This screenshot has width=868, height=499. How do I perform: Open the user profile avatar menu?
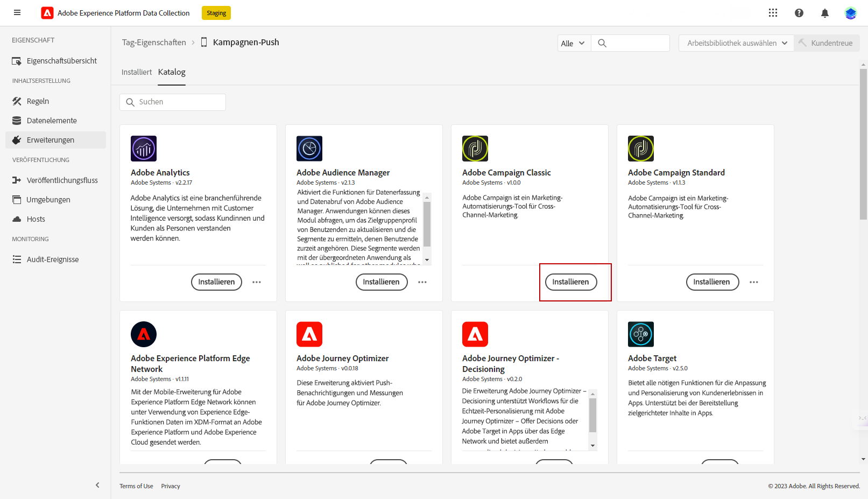click(851, 13)
